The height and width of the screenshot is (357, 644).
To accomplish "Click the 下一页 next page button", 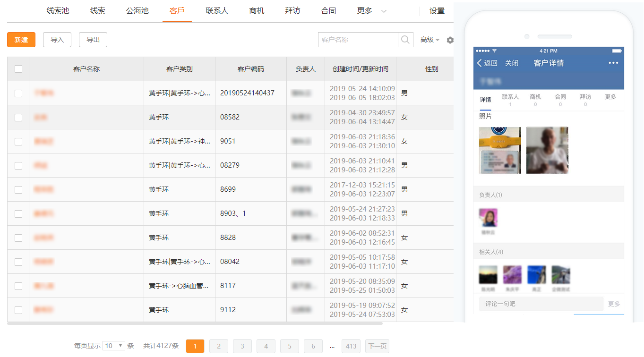I will tap(377, 346).
